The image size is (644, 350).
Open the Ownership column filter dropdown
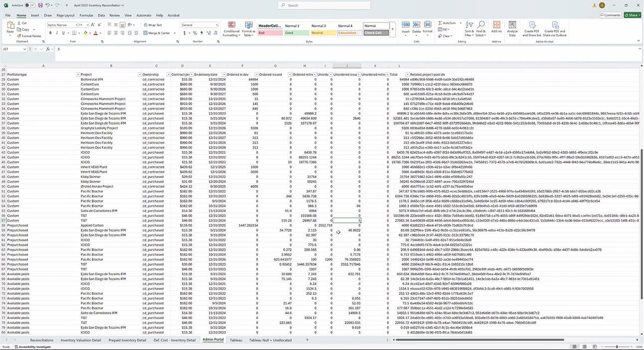170,74
